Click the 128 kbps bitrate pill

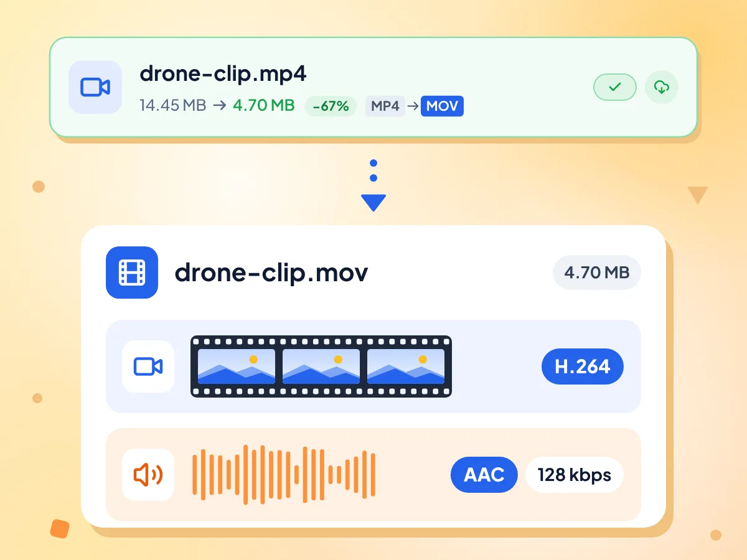point(575,475)
